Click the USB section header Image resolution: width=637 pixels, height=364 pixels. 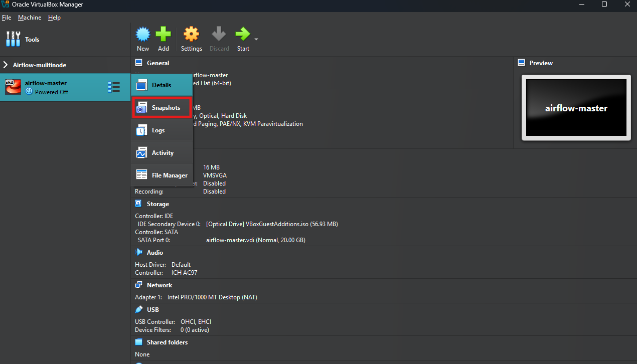(x=152, y=310)
